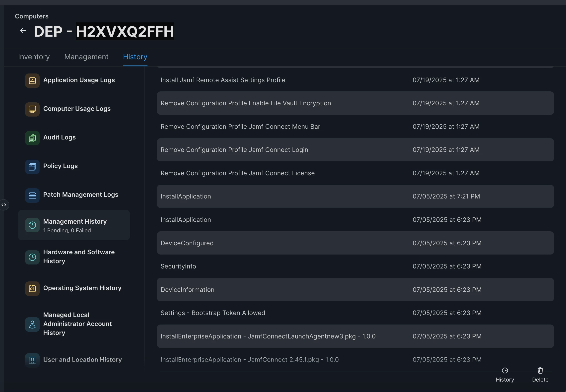Click the History button label at bottom
Viewport: 566px width, 392px height.
505,380
